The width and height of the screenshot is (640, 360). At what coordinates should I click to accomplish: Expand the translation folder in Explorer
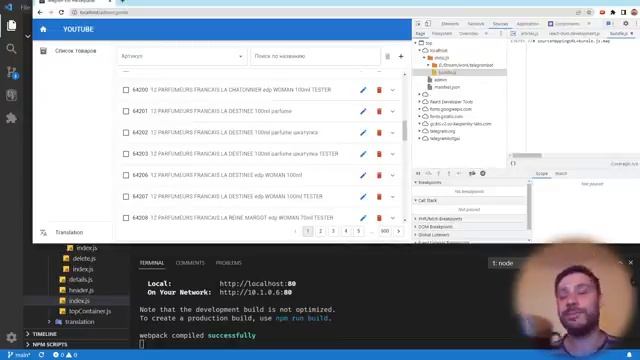coord(76,322)
